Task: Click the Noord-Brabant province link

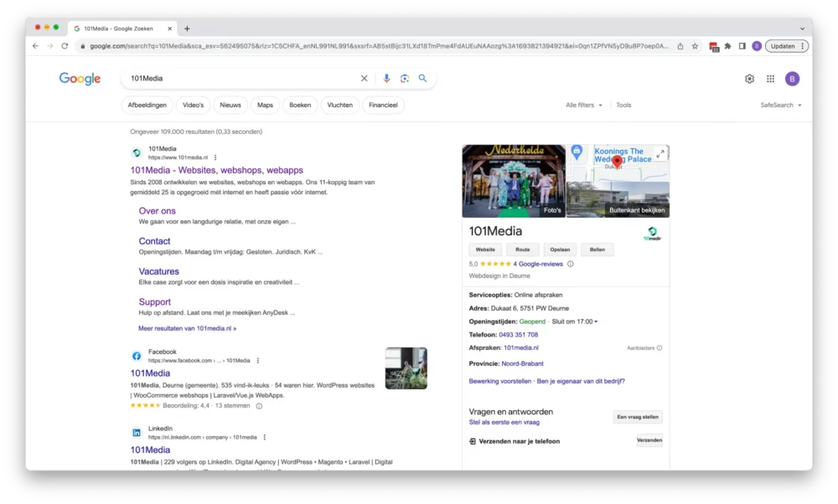Action: pyautogui.click(x=522, y=364)
